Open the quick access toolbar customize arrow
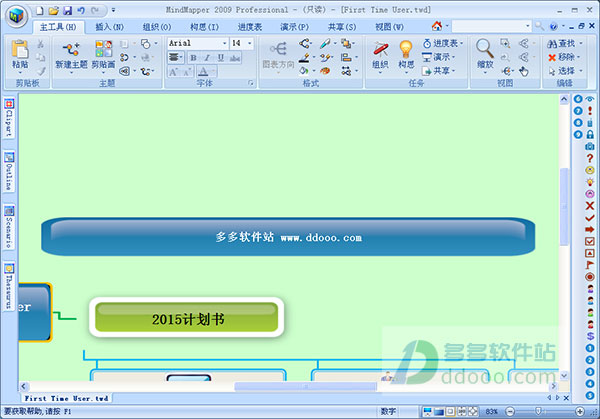600x419 pixels. pos(113,10)
